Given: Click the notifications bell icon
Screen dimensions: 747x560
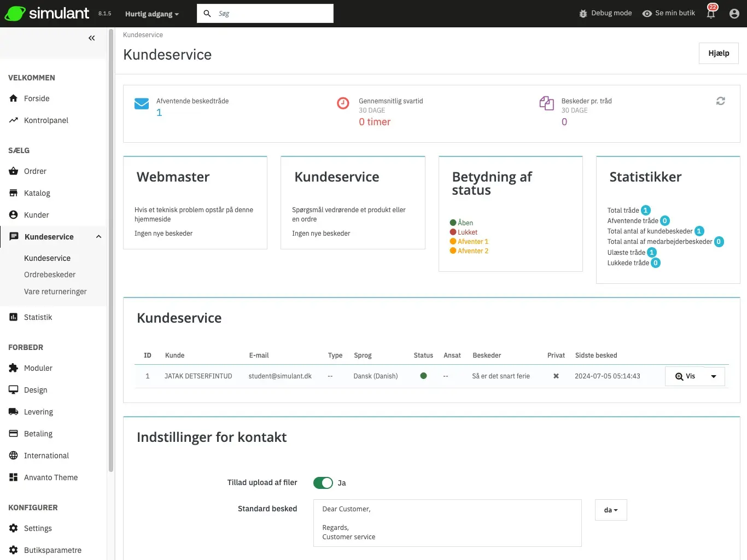Looking at the screenshot, I should [x=711, y=13].
